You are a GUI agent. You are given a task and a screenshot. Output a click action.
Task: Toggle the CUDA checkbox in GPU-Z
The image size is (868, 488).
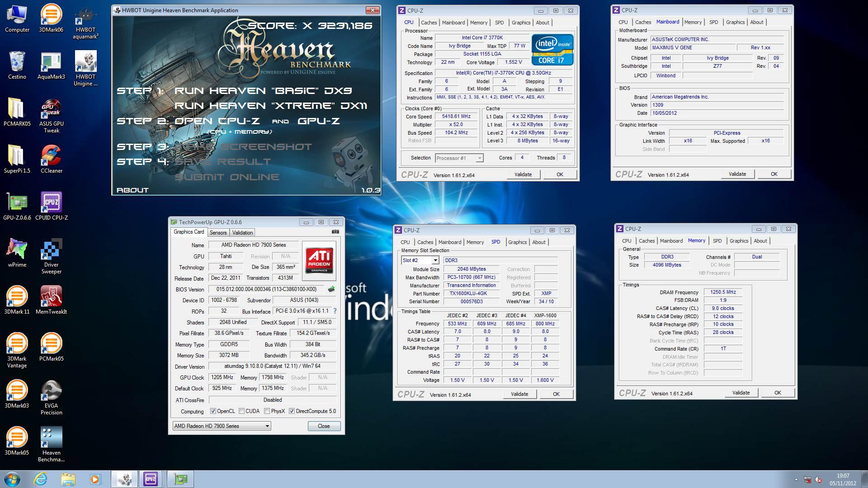[x=242, y=411]
